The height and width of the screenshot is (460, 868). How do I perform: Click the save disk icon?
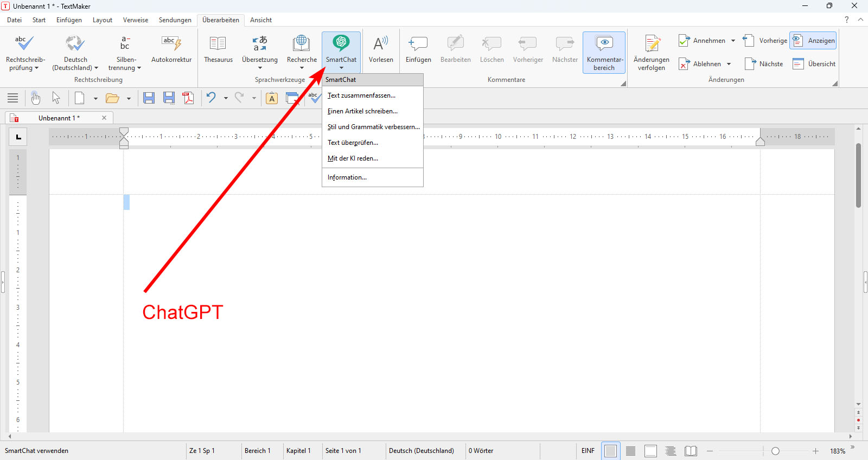pos(149,98)
